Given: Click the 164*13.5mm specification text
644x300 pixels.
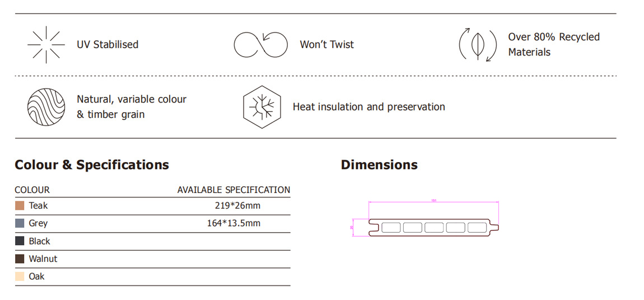Looking at the screenshot, I should click(x=234, y=223).
